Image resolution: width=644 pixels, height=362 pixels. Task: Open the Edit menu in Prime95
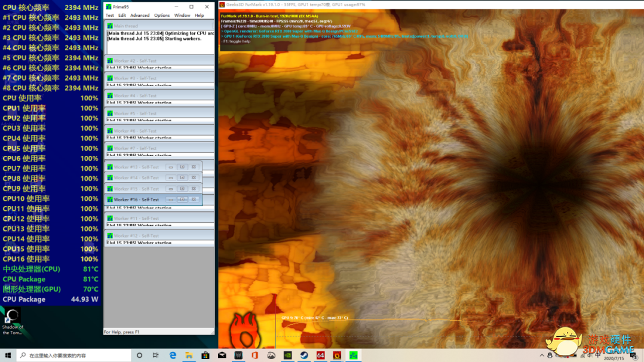122,15
